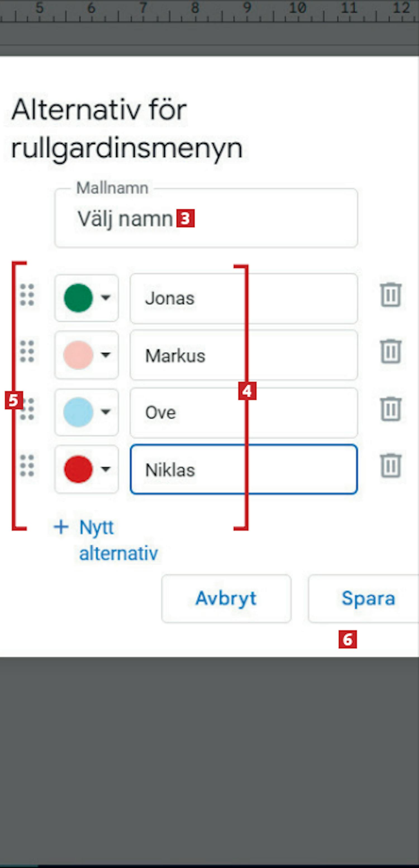Delete the Markus option with trash icon

(391, 352)
